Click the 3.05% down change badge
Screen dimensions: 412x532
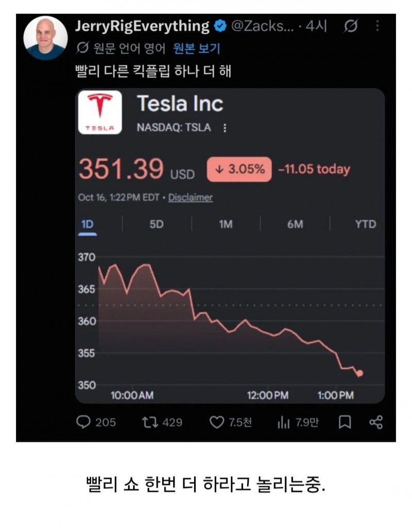click(x=239, y=169)
